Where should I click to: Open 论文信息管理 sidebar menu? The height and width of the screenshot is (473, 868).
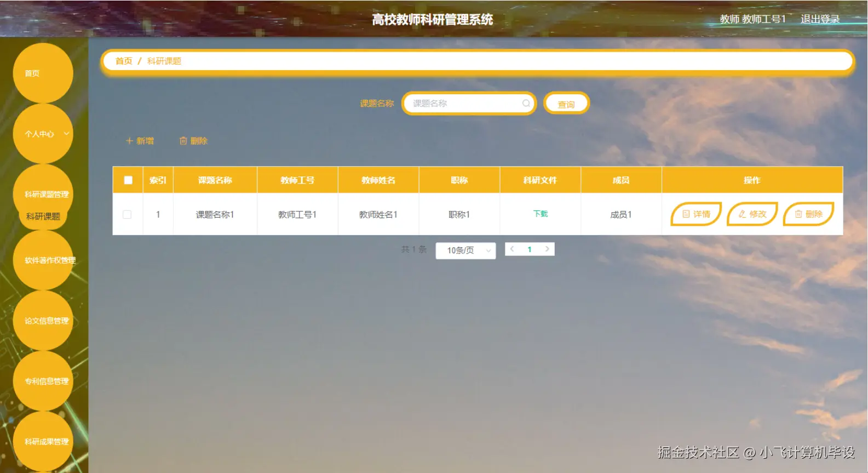click(43, 321)
